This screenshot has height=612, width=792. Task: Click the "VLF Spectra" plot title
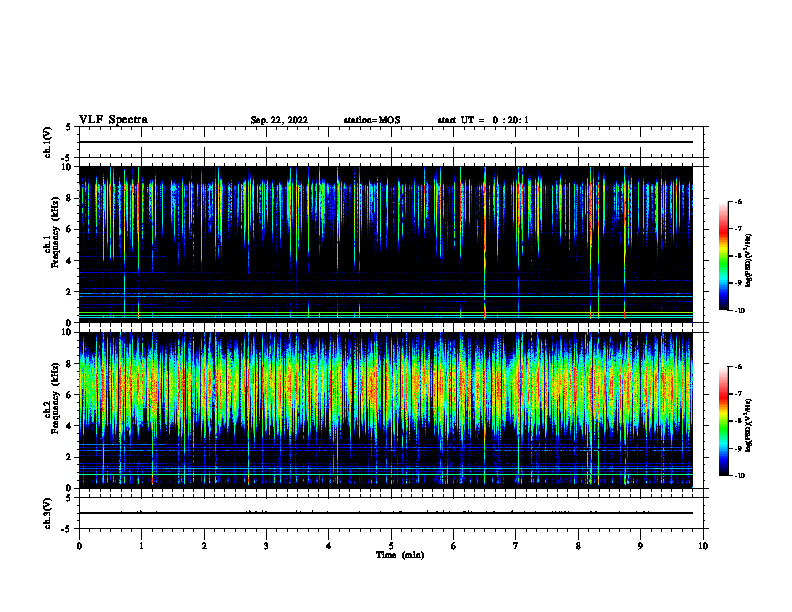113,120
